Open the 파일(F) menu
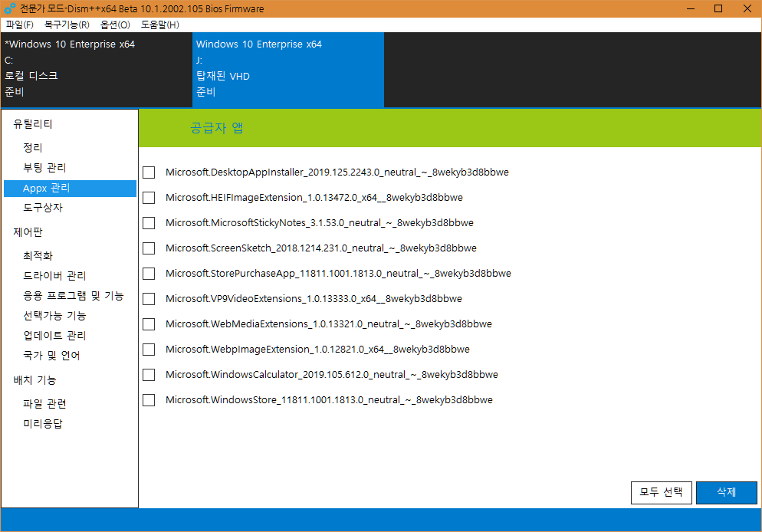Viewport: 762px width, 532px height. coord(19,25)
